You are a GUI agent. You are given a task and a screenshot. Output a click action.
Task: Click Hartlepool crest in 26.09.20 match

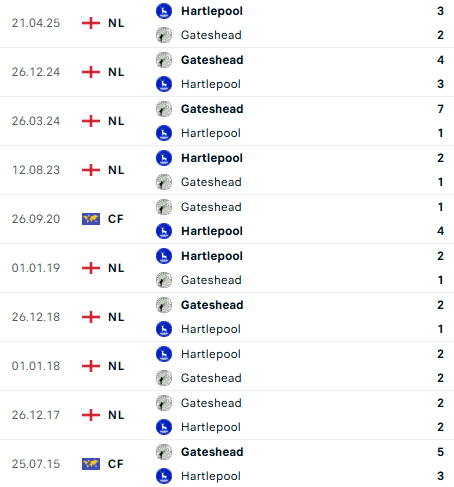tap(164, 231)
